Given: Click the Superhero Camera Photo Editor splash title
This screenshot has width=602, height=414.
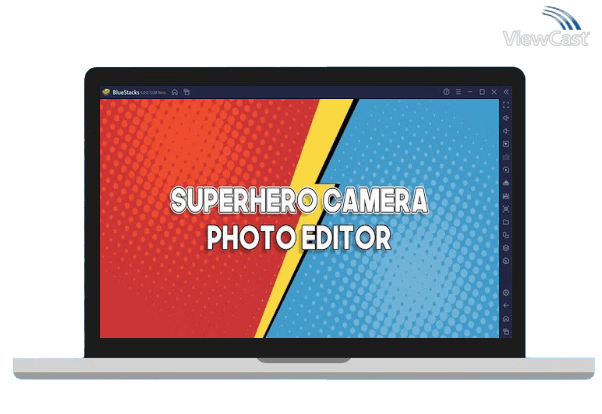Looking at the screenshot, I should click(299, 219).
